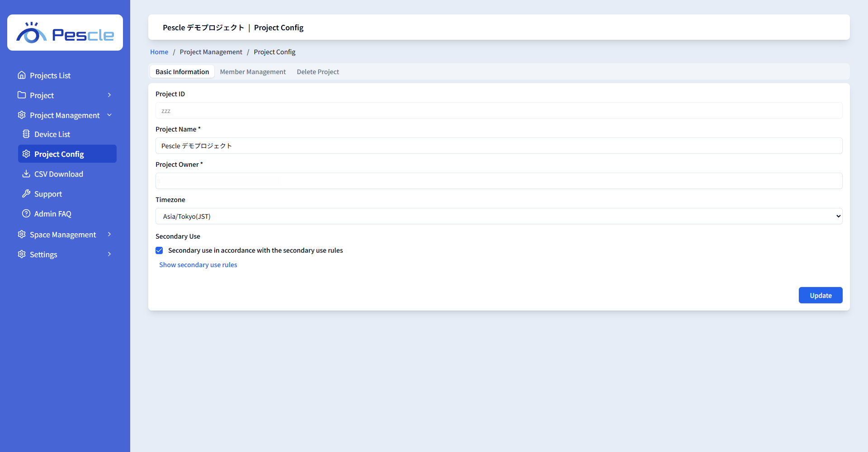This screenshot has height=452, width=868.
Task: Click the gear icon beside Project Config
Action: (x=26, y=154)
